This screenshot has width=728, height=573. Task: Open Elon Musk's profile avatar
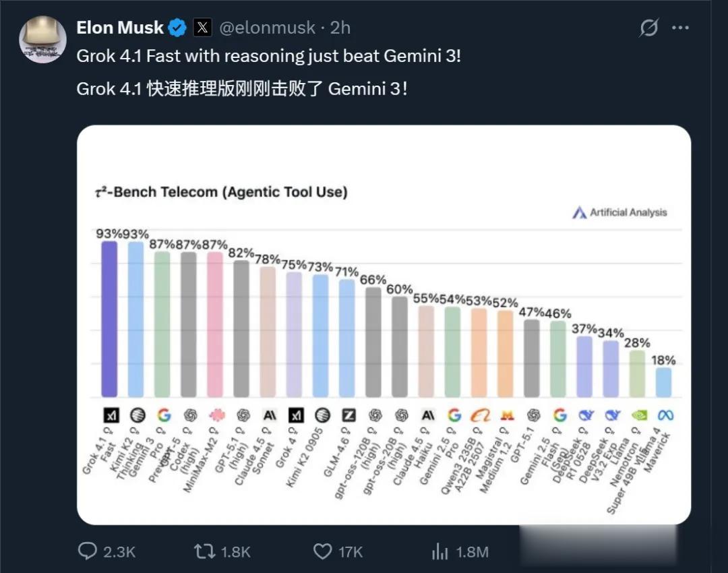tap(42, 40)
